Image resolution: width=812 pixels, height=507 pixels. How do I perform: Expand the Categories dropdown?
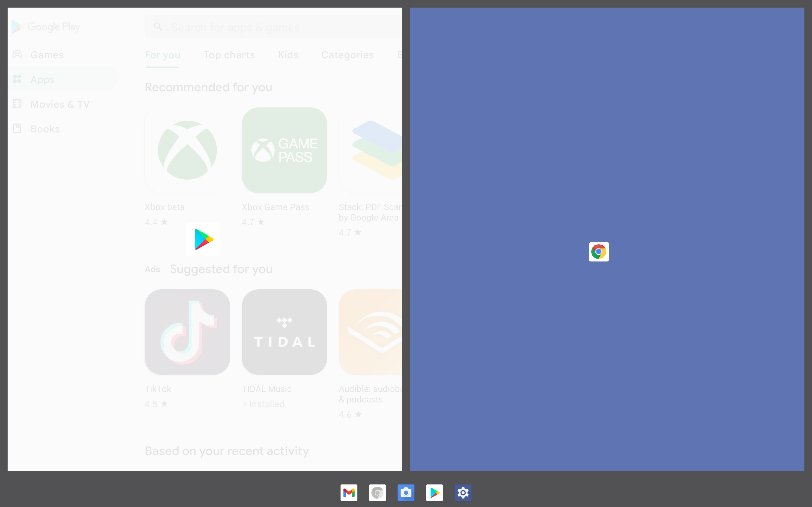[348, 55]
